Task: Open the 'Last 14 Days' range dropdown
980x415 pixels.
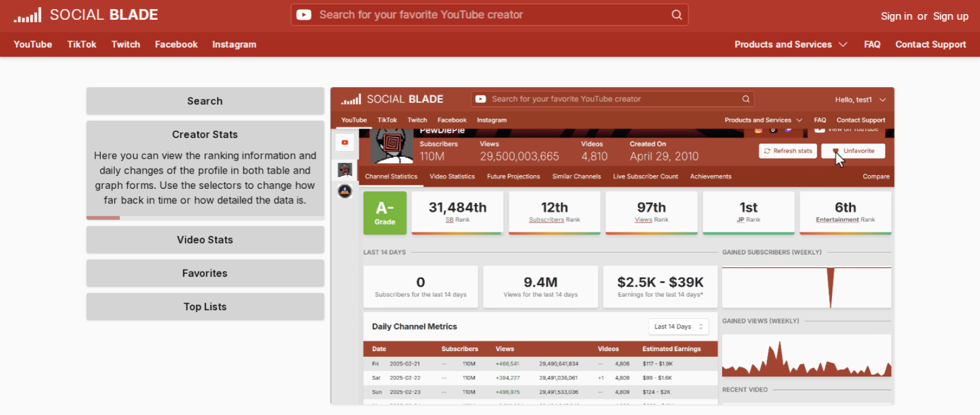Action: point(678,327)
